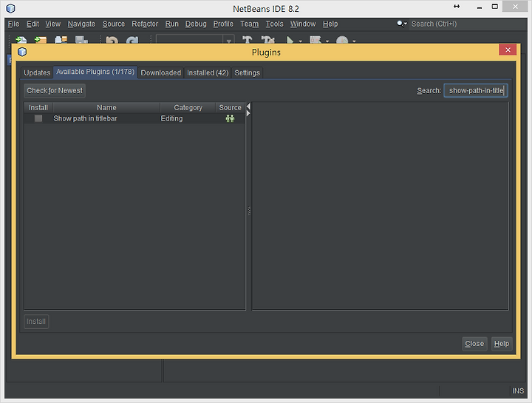Viewport: 532px width, 403px height.
Task: Tick the install checkbox for Show path in titlebar
Action: pyautogui.click(x=38, y=118)
